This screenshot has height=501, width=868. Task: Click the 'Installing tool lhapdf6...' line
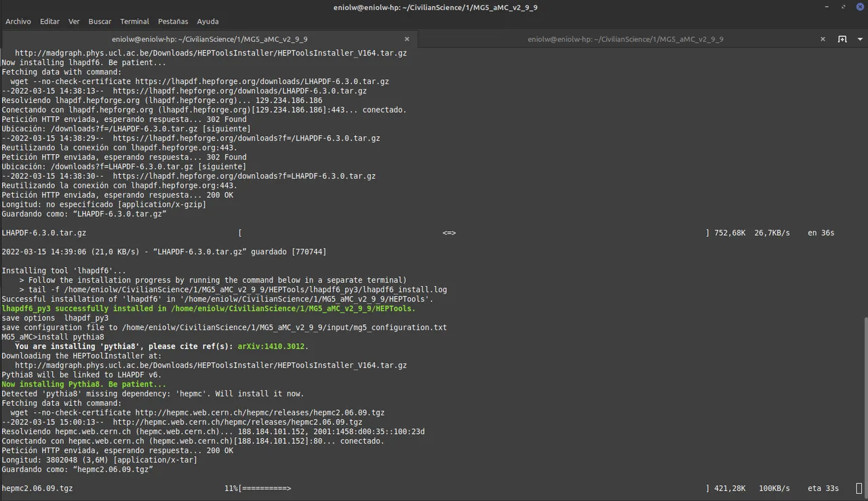click(64, 270)
